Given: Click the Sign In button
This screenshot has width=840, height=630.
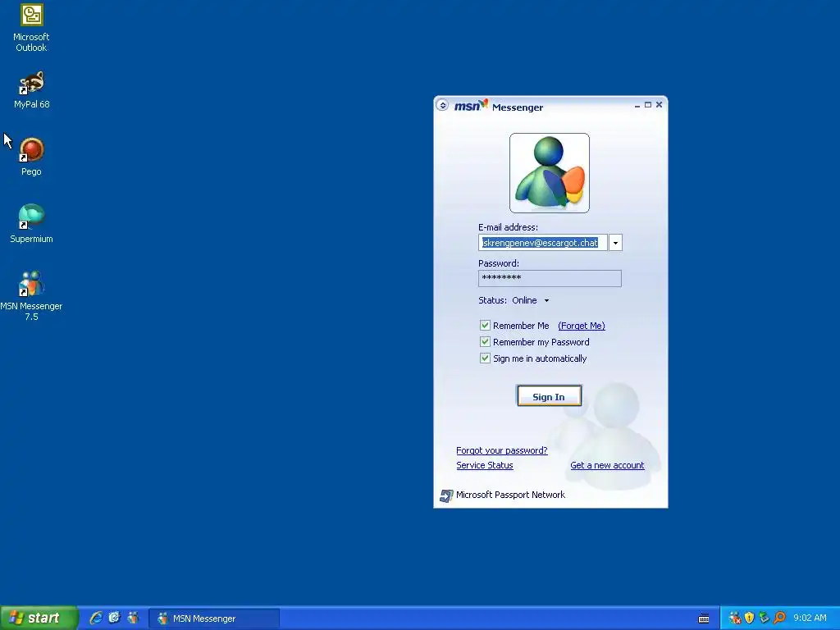Looking at the screenshot, I should click(549, 396).
